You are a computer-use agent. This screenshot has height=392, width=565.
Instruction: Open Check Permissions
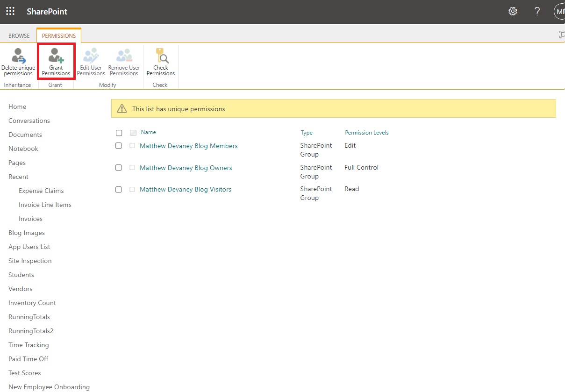(161, 61)
